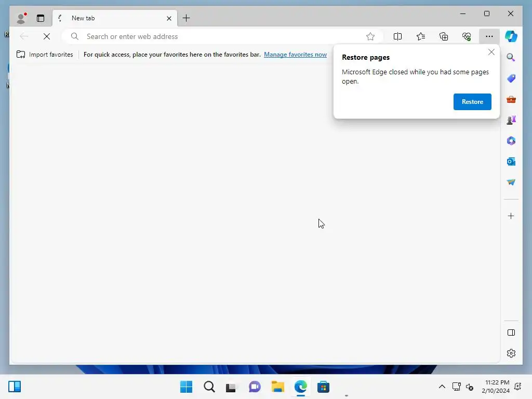
Task: Open sidebar settings gear
Action: (511, 353)
